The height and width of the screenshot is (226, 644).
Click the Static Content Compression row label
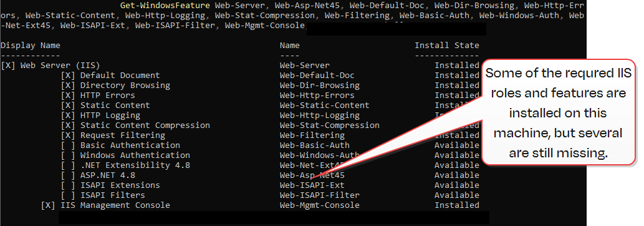[x=145, y=125]
